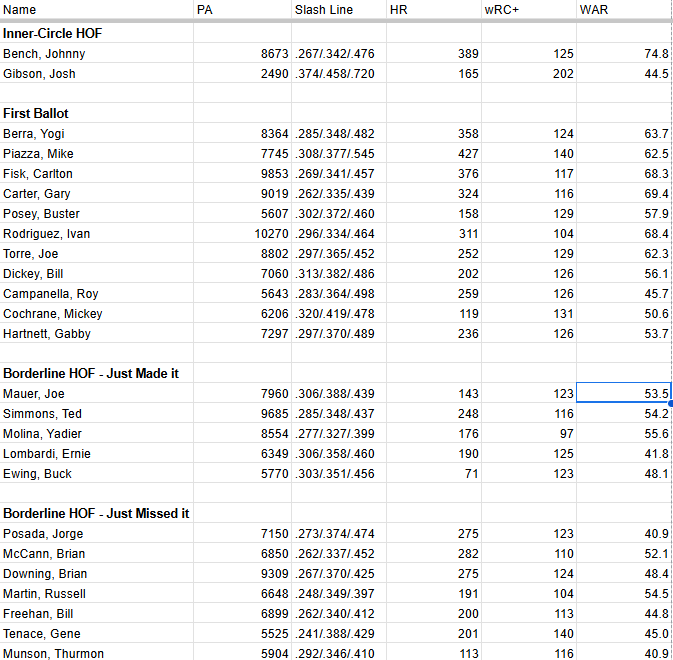Select the Ewing, Buck name cell

pos(97,474)
